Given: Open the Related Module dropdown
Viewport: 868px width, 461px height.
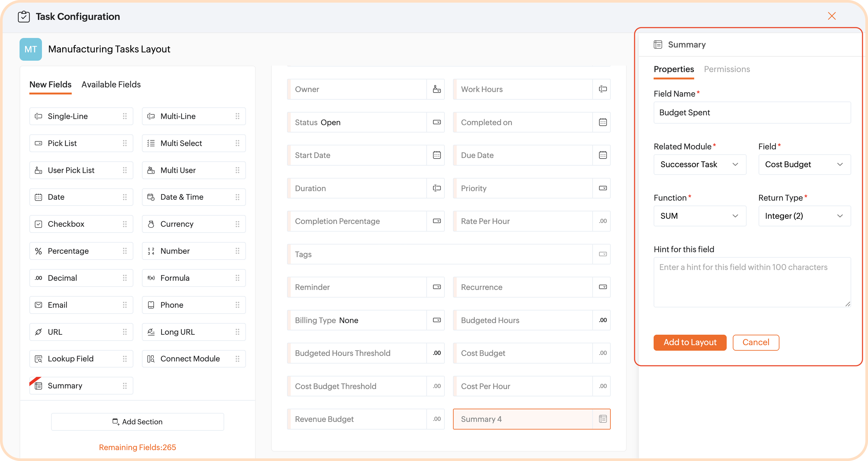Looking at the screenshot, I should click(x=700, y=164).
